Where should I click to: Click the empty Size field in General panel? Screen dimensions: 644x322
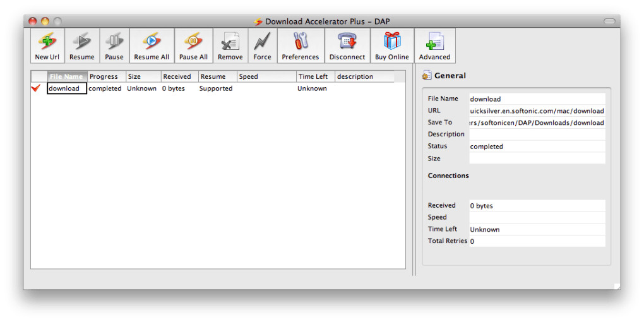pyautogui.click(x=537, y=158)
